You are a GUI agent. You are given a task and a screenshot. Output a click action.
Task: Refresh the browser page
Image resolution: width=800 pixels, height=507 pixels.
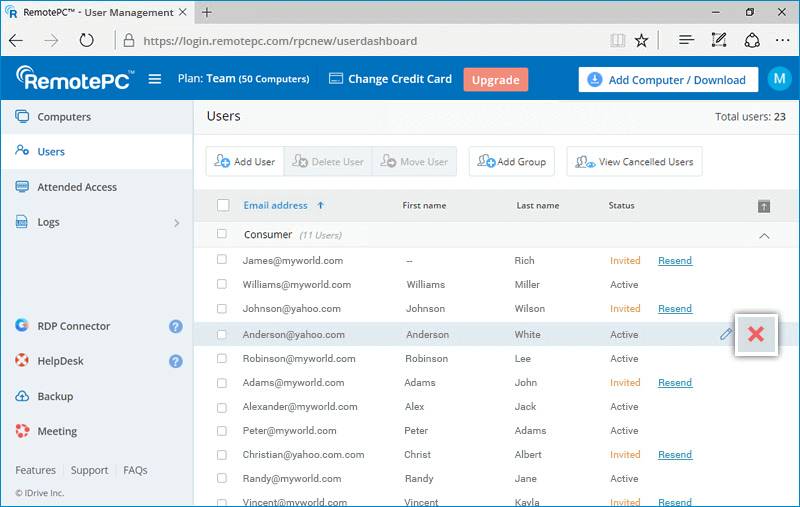click(86, 40)
